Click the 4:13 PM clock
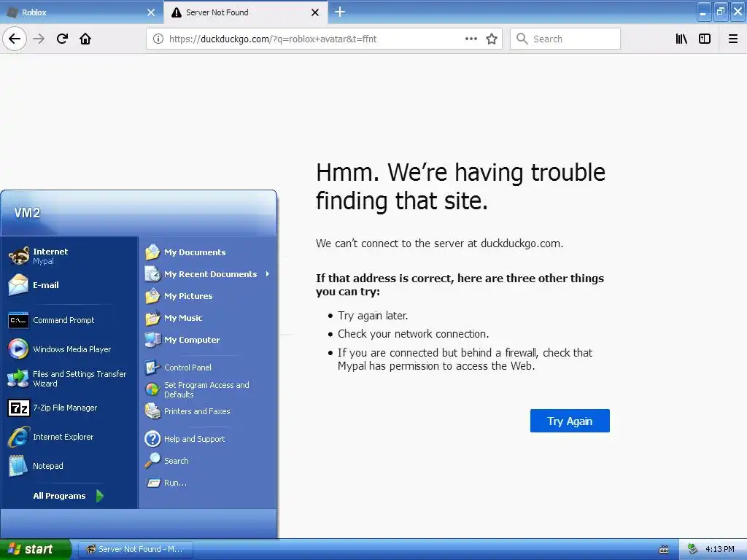The height and width of the screenshot is (560, 747). [x=720, y=550]
